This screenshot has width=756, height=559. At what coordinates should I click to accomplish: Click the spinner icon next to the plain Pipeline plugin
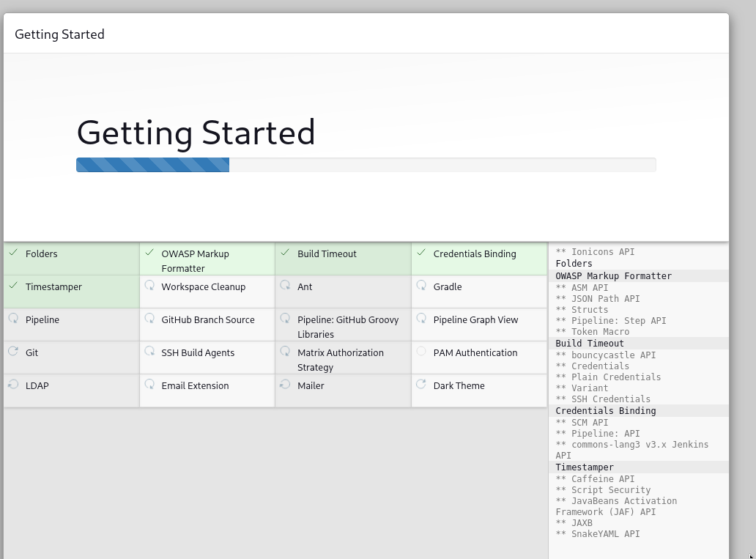click(x=13, y=318)
